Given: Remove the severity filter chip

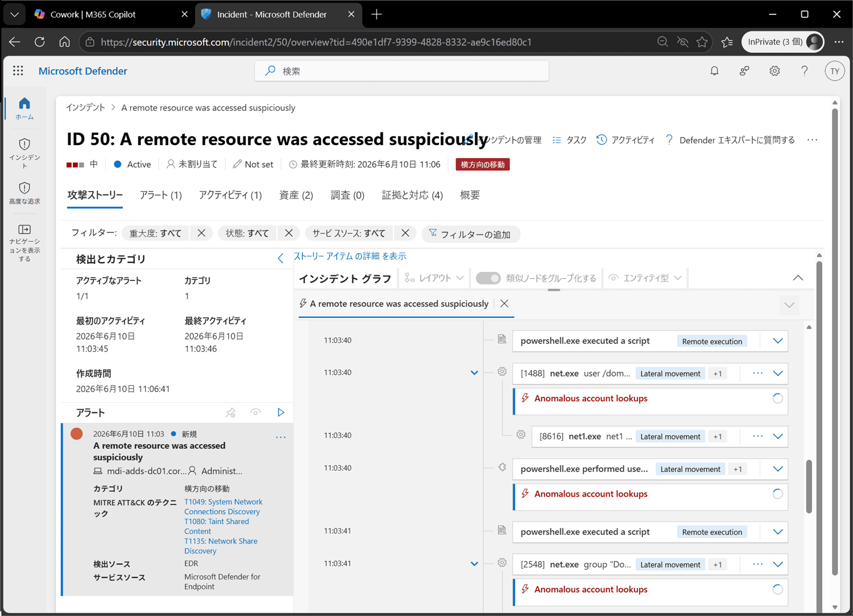Looking at the screenshot, I should 201,233.
